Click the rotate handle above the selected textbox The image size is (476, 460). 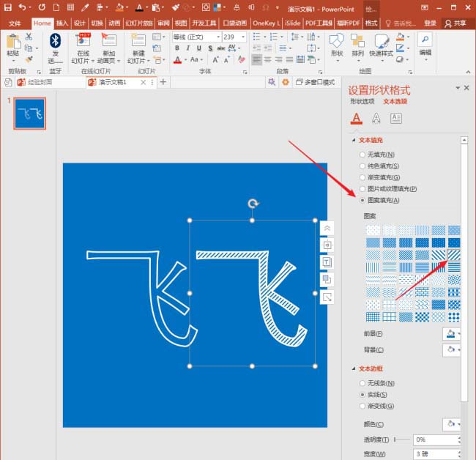253,204
